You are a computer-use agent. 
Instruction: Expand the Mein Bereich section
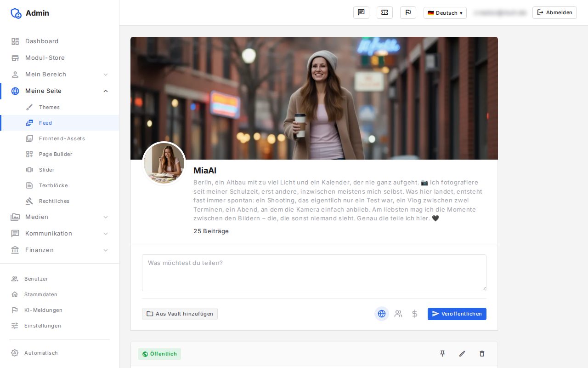click(x=60, y=75)
